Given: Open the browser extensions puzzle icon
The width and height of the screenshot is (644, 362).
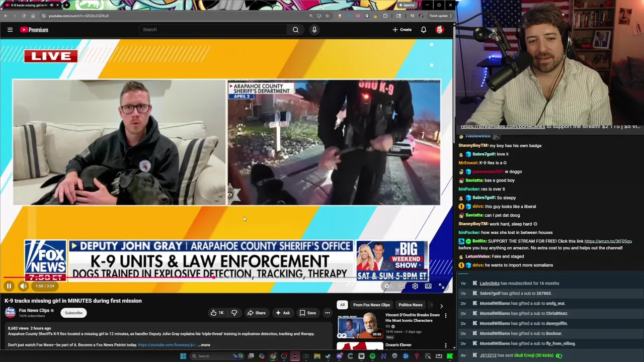Looking at the screenshot, I should 385,16.
